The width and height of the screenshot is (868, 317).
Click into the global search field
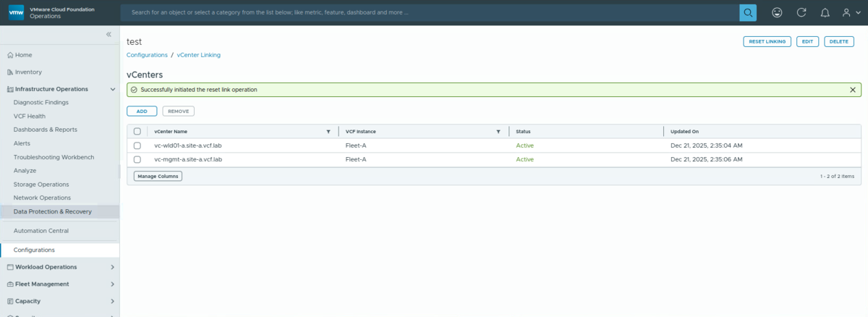[430, 12]
